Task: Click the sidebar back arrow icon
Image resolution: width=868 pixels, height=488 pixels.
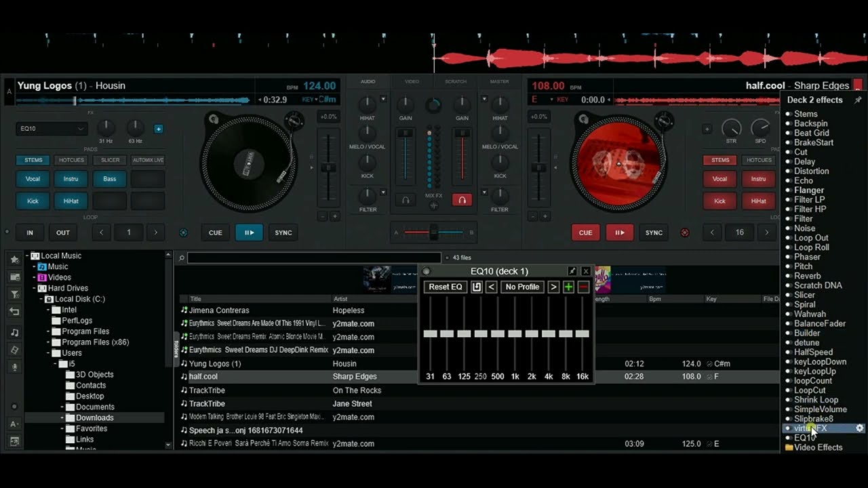Action: [x=14, y=312]
